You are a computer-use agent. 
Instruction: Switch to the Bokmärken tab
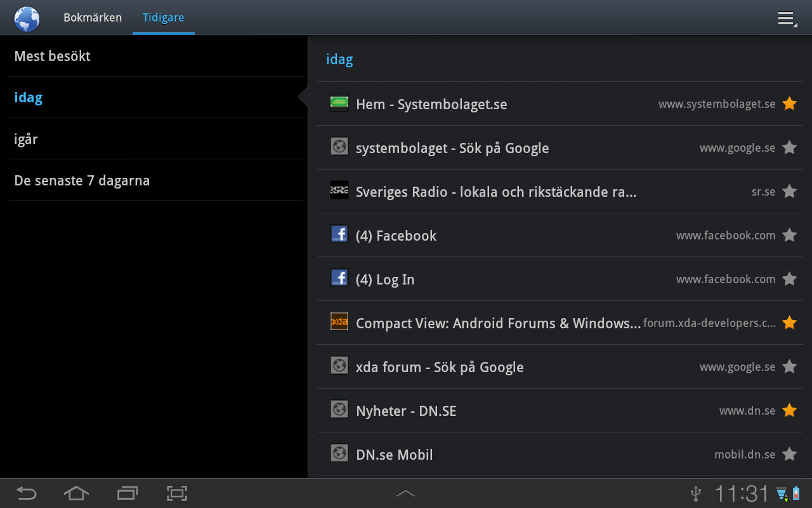(93, 18)
